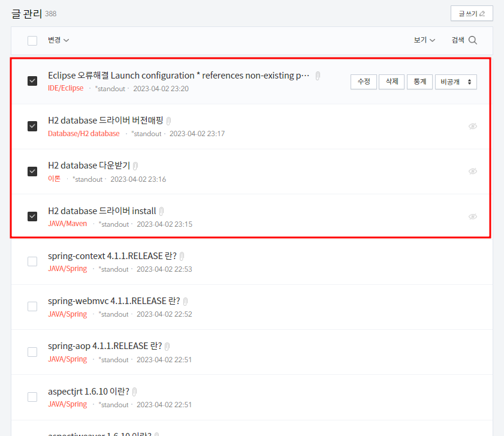The height and width of the screenshot is (436, 504).
Task: Toggle visibility eye for H2 database 드라이버 버전매핑
Action: click(472, 126)
